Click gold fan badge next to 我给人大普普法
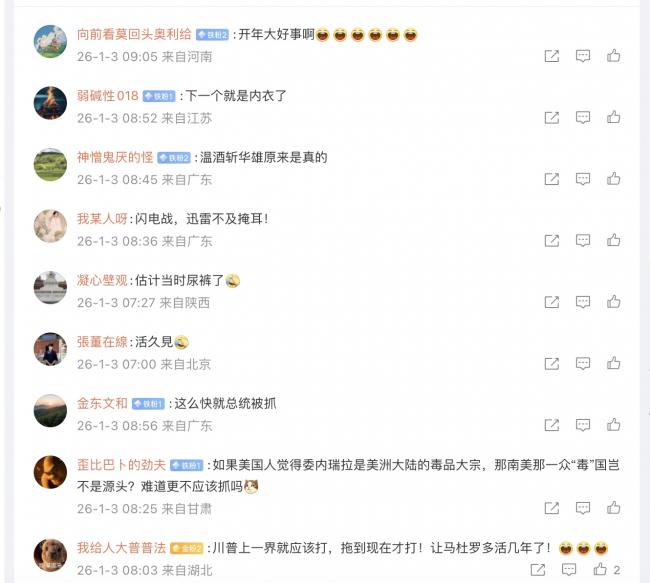Viewport: 650px width, 583px height. point(187,548)
